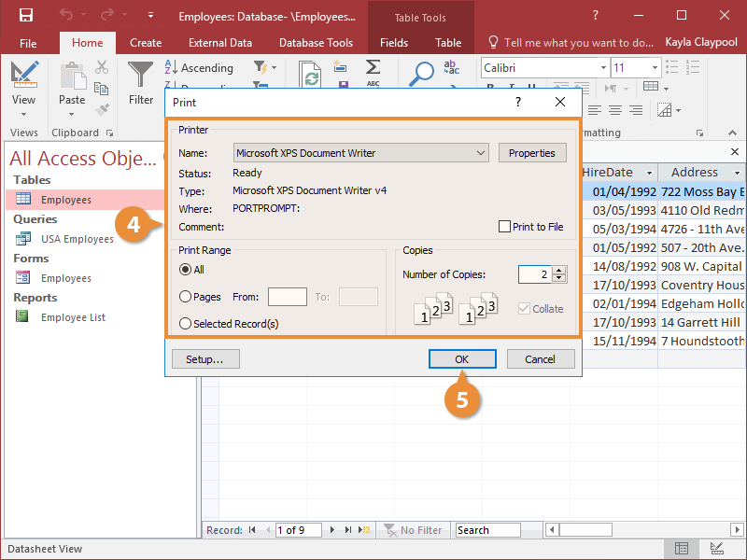Open the Employee List report
The width and height of the screenshot is (747, 560).
(x=72, y=317)
